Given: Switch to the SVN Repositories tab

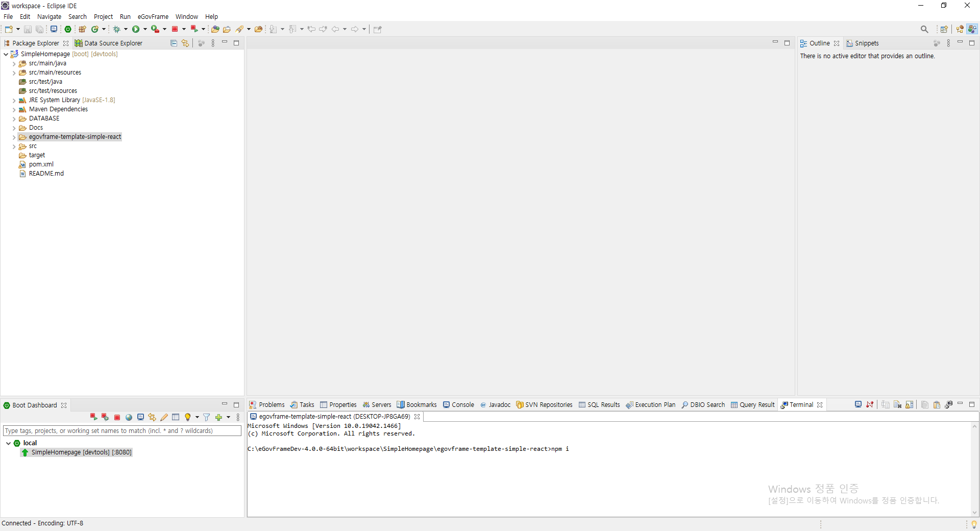Looking at the screenshot, I should point(544,405).
